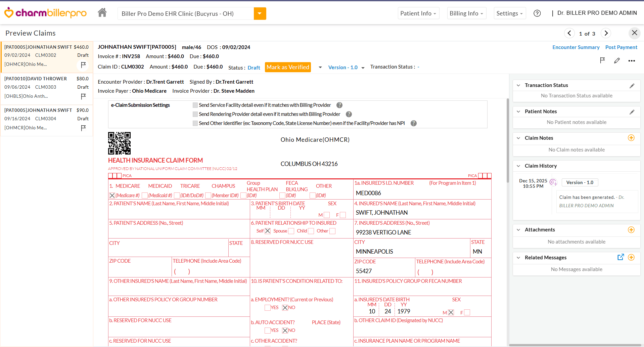
Task: Click the Draft status link
Action: [x=254, y=68]
